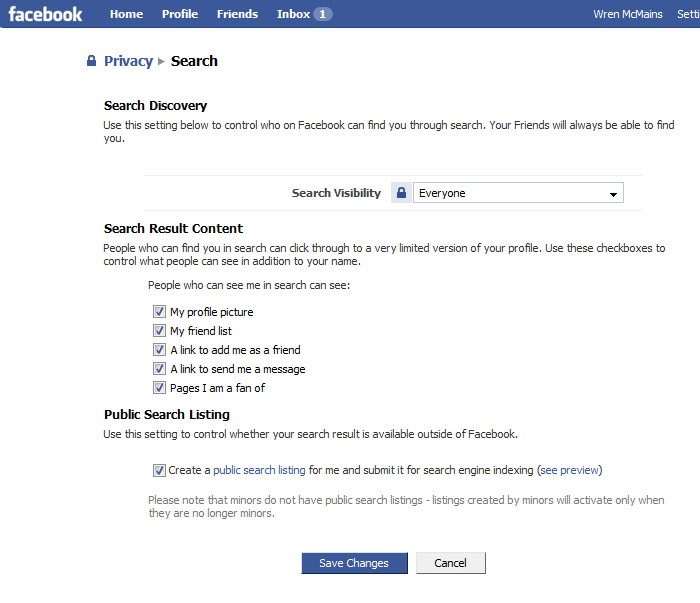Open Profile from the navigation bar
Screen dimensions: 700x603
pos(180,14)
